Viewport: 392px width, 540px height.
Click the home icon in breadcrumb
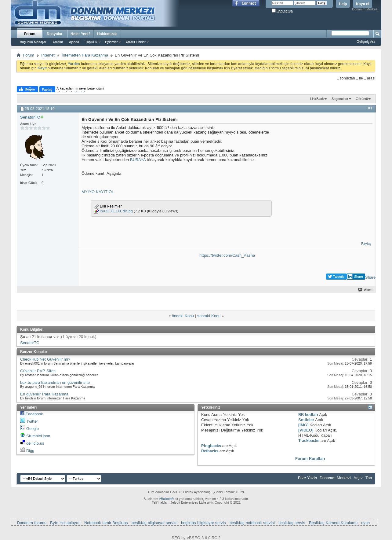19,55
